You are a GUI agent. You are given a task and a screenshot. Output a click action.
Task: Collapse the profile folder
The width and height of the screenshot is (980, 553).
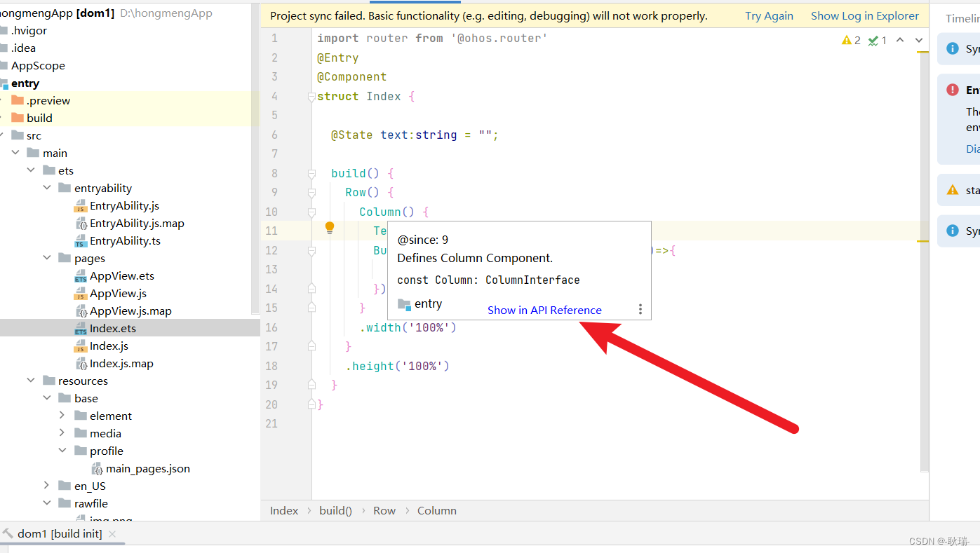[62, 451]
